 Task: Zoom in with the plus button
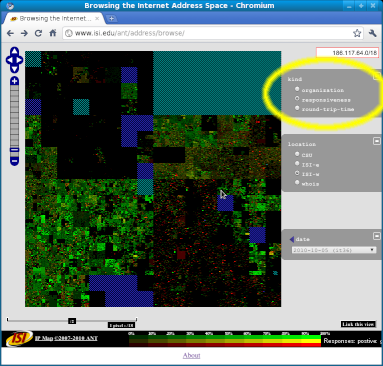pos(14,81)
